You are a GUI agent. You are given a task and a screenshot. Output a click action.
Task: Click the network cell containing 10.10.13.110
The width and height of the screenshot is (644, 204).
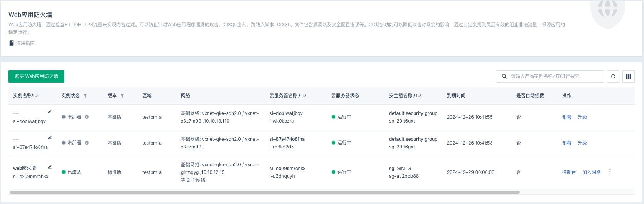pos(220,117)
